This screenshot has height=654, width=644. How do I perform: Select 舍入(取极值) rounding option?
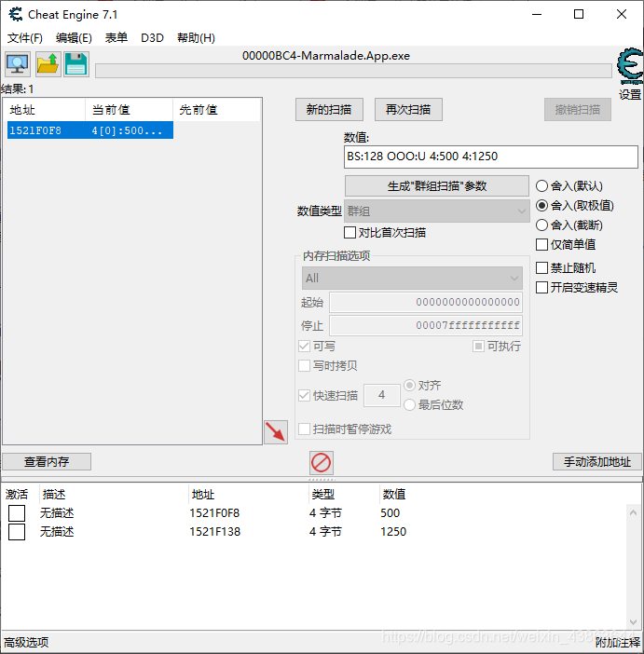(575, 206)
